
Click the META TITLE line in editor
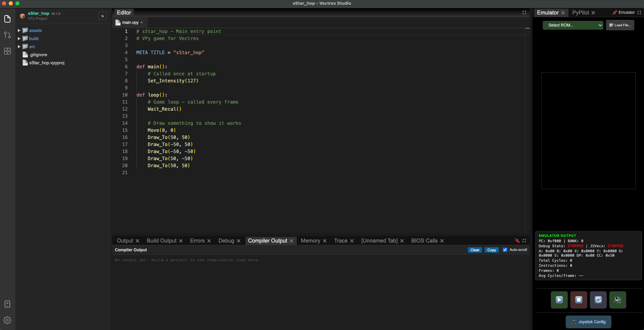[x=170, y=52]
